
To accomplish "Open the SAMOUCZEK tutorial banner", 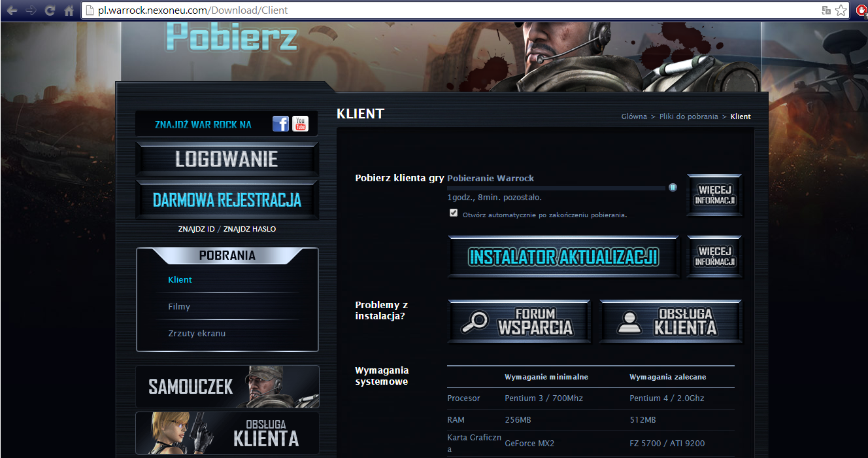I will click(227, 387).
